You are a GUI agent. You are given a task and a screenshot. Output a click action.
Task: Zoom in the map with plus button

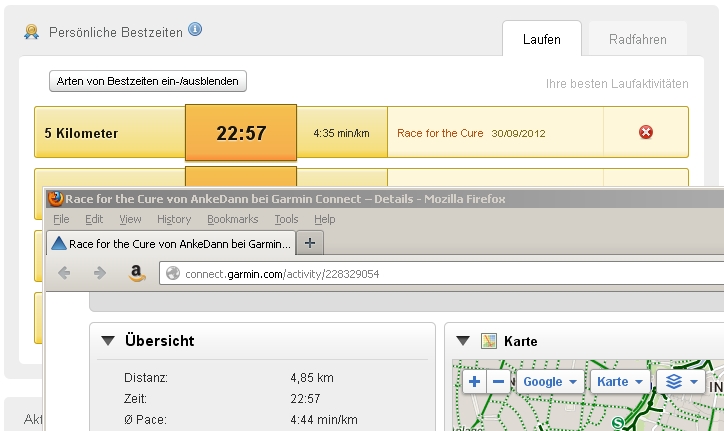click(474, 382)
